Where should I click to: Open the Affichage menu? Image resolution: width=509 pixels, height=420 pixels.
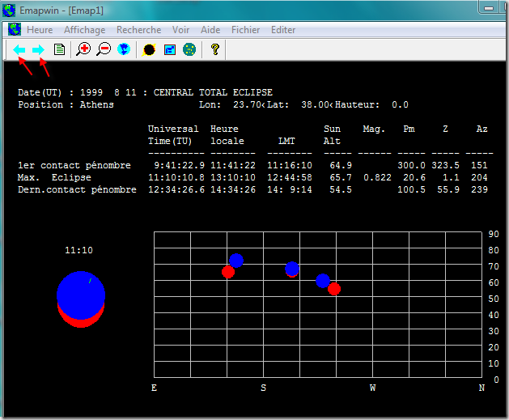click(x=84, y=30)
